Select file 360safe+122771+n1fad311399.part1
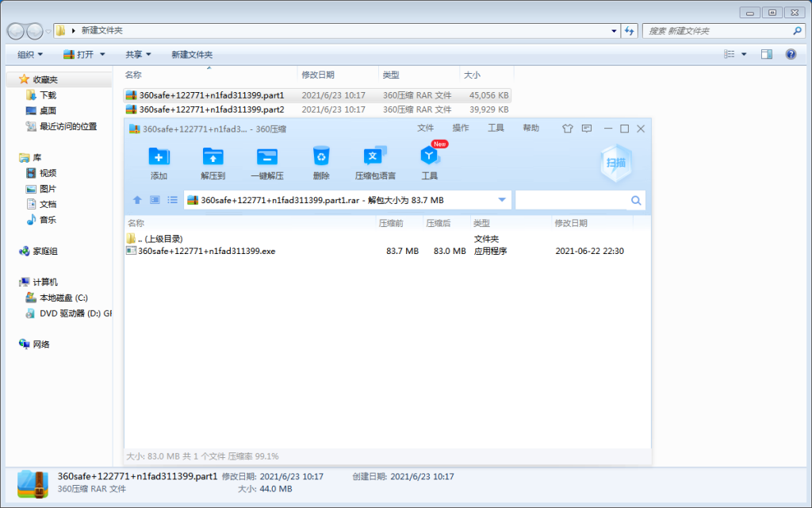Screen dimensions: 812x508 click(317, 95)
